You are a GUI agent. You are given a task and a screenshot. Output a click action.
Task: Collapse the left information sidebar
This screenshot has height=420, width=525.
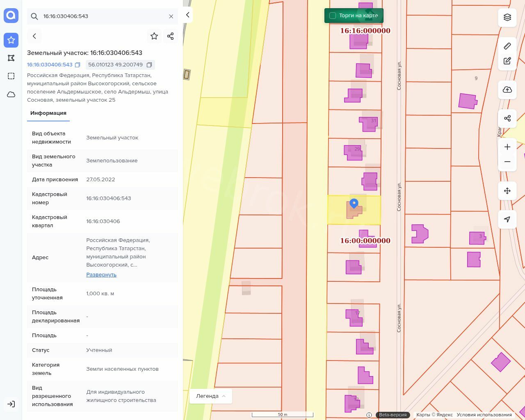pyautogui.click(x=187, y=15)
